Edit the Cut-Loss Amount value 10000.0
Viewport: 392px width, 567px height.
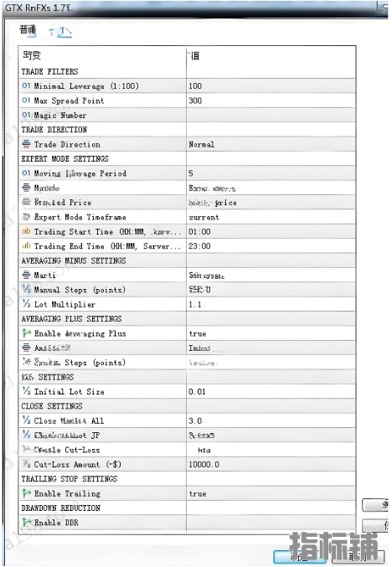(271, 464)
